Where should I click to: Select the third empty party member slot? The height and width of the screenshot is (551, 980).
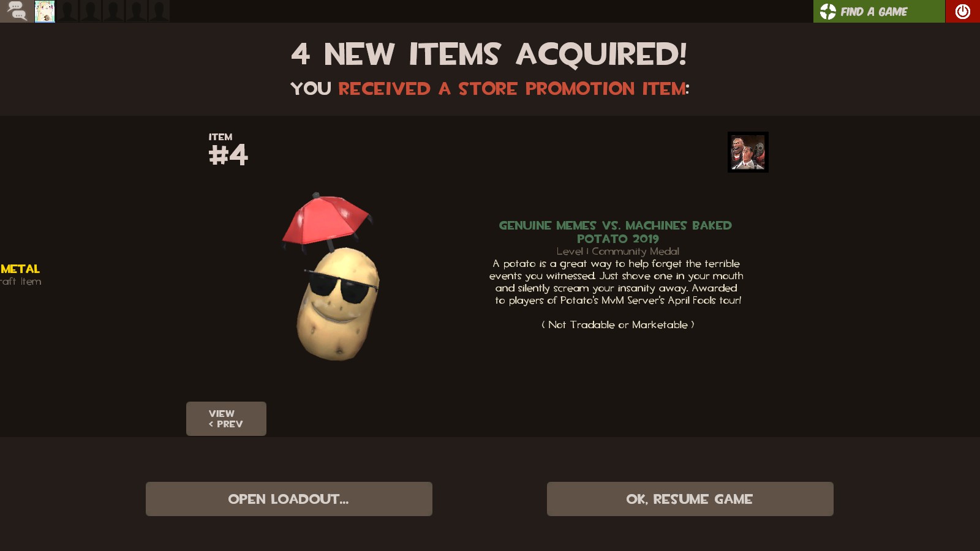click(x=113, y=11)
